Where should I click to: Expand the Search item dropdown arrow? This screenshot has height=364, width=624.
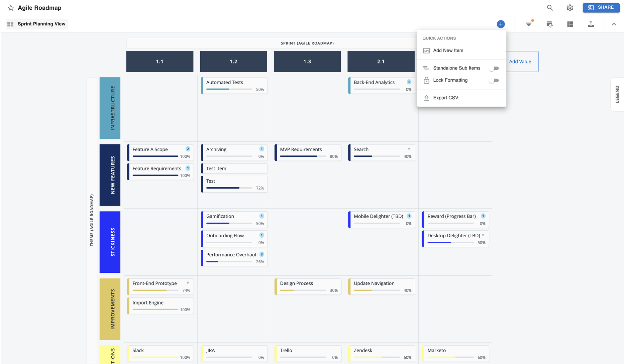tap(409, 149)
